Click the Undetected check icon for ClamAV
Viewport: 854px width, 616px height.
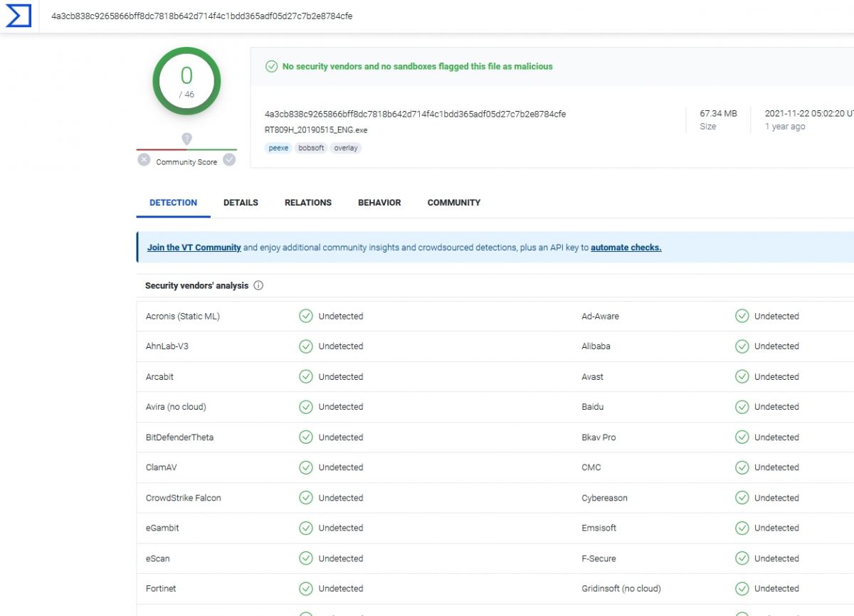pyautogui.click(x=306, y=467)
